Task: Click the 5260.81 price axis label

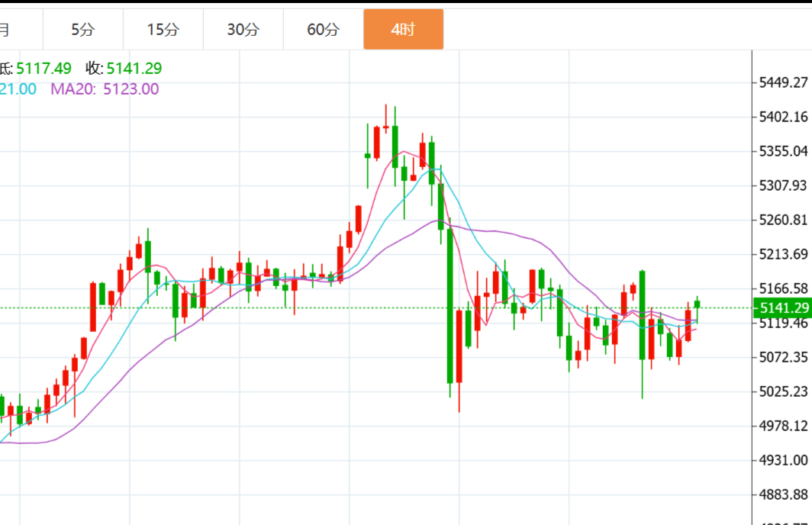Action: coord(783,220)
